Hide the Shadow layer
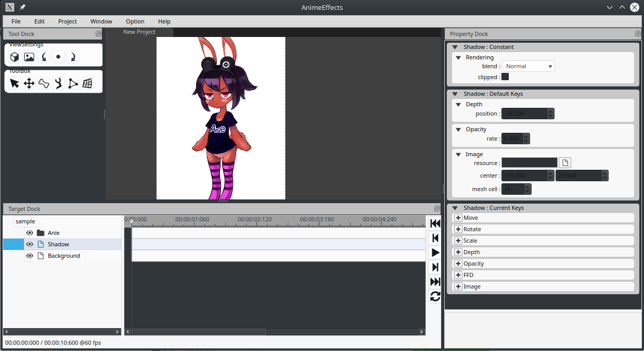The height and width of the screenshot is (351, 644). [x=30, y=244]
